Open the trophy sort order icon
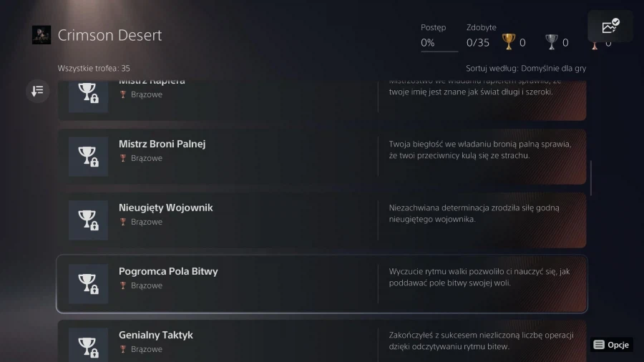This screenshot has width=644, height=362. coord(38,91)
